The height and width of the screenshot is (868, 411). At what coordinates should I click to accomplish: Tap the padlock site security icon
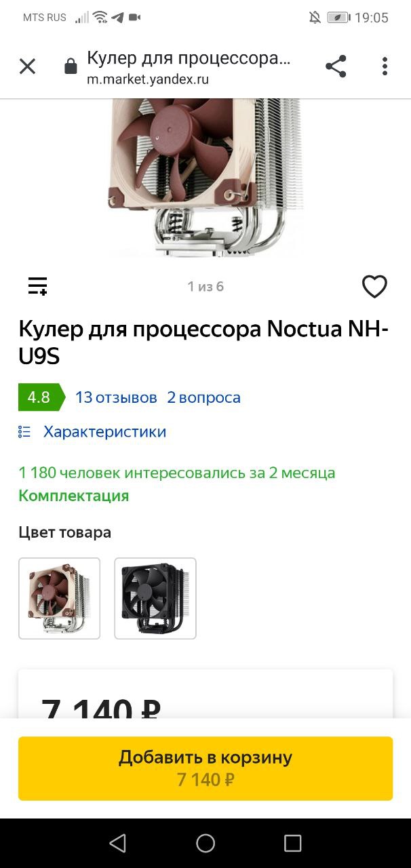pyautogui.click(x=70, y=66)
